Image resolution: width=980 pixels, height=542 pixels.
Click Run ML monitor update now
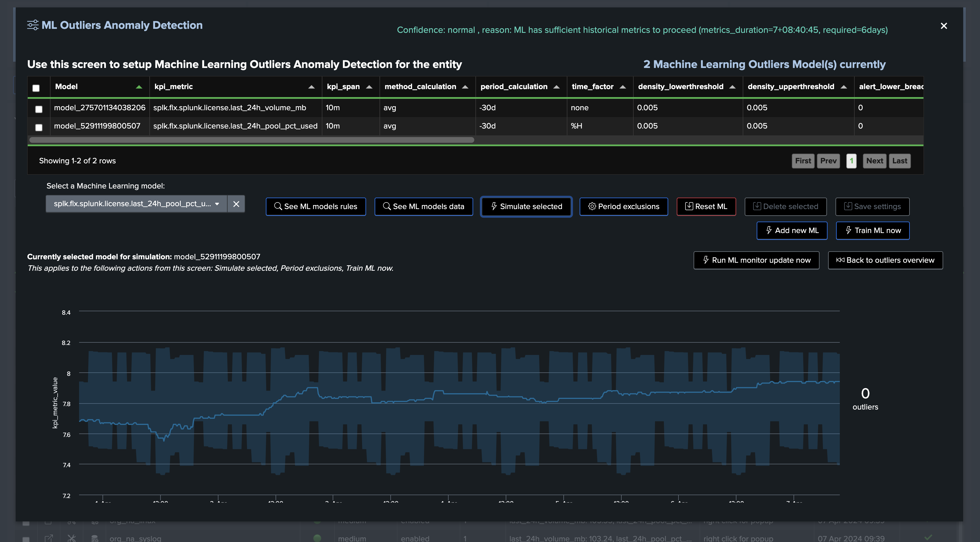tap(756, 260)
